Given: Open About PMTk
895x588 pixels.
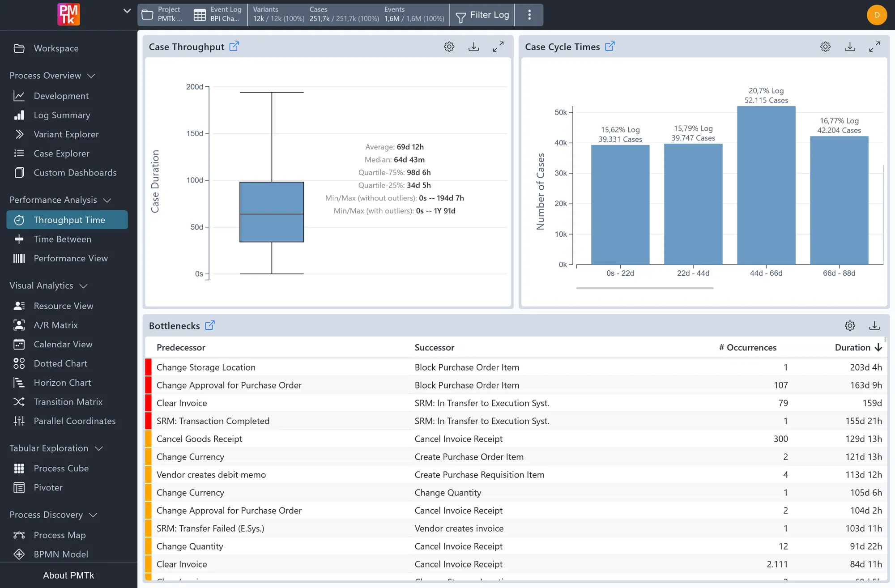Looking at the screenshot, I should point(68,575).
